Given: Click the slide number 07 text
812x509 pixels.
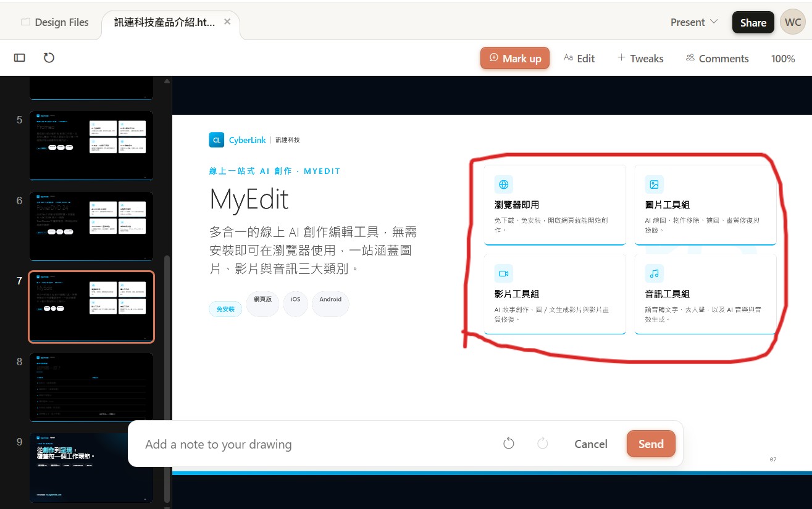Looking at the screenshot, I should coord(773,460).
